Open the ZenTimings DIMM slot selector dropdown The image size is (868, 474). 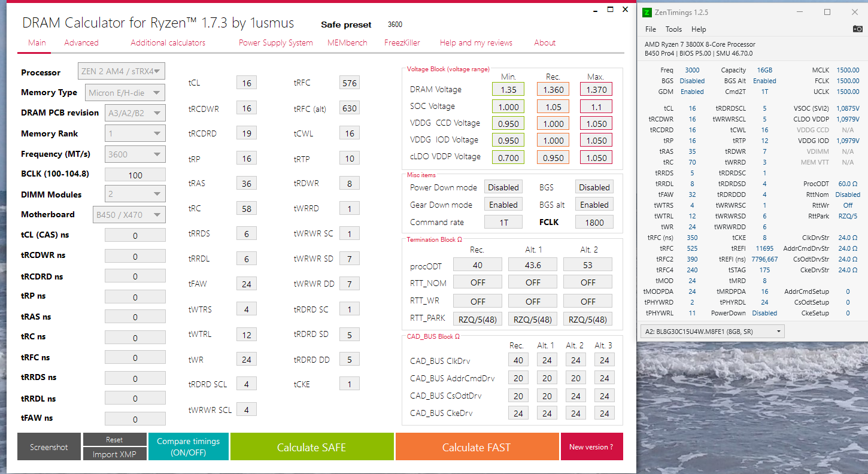point(712,331)
